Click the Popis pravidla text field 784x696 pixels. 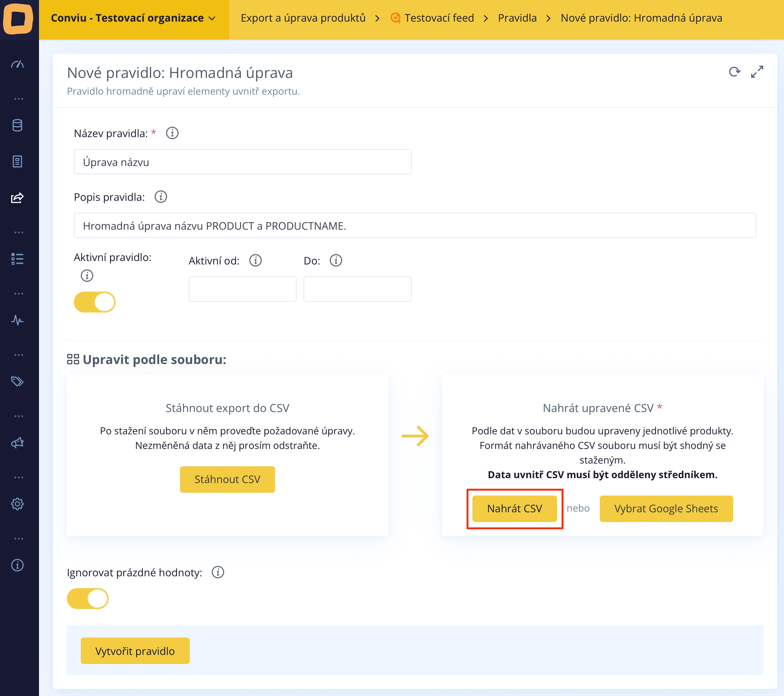(x=415, y=226)
